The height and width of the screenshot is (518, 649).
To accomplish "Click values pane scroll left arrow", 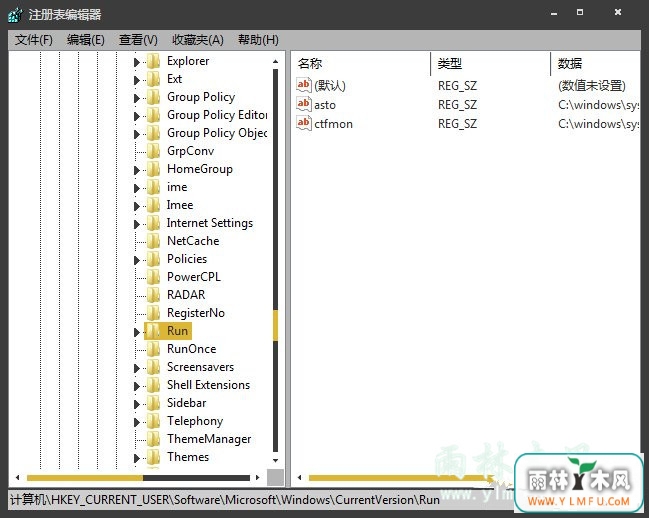I will click(299, 477).
